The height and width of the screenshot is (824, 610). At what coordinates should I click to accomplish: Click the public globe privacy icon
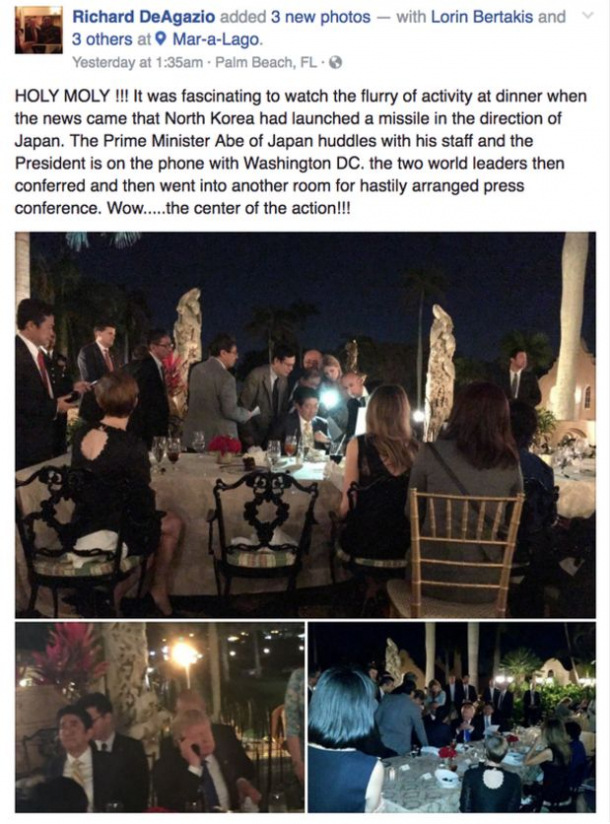[x=335, y=63]
